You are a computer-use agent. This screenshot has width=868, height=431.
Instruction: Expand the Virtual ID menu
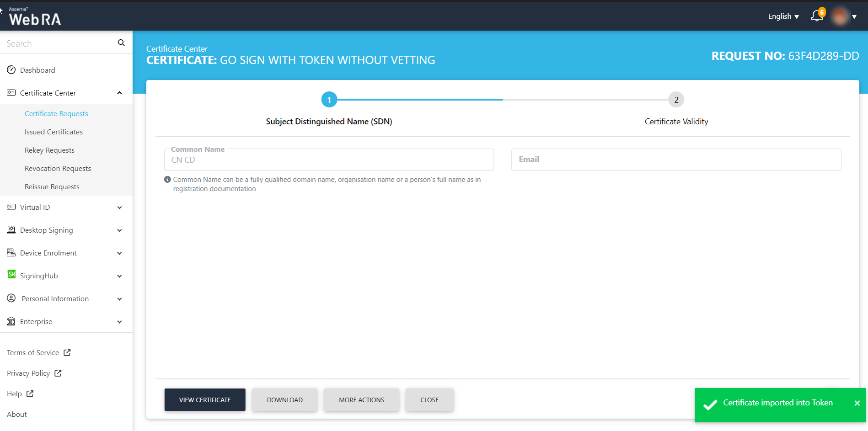pos(119,208)
